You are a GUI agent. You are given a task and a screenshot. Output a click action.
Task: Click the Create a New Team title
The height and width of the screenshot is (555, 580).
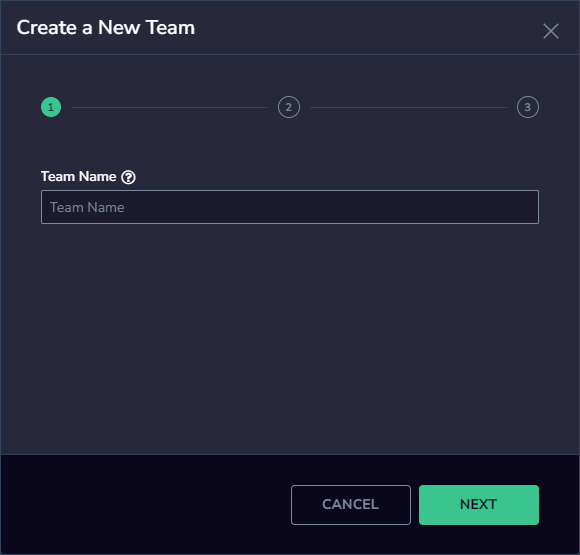click(106, 28)
